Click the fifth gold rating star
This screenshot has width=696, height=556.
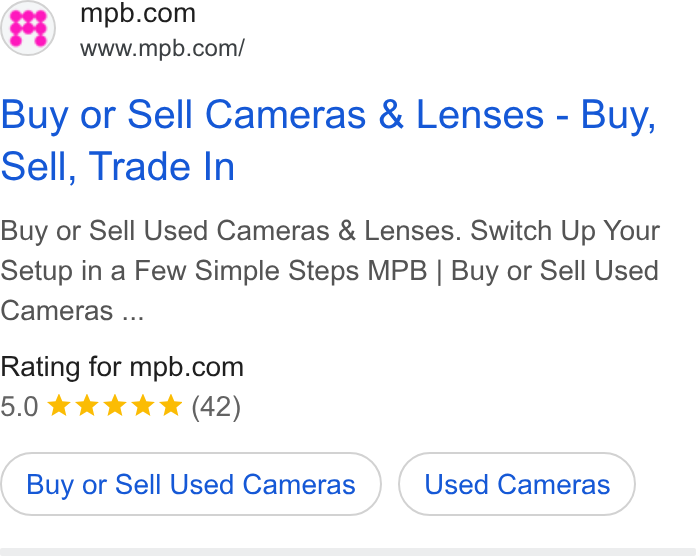[x=171, y=406]
